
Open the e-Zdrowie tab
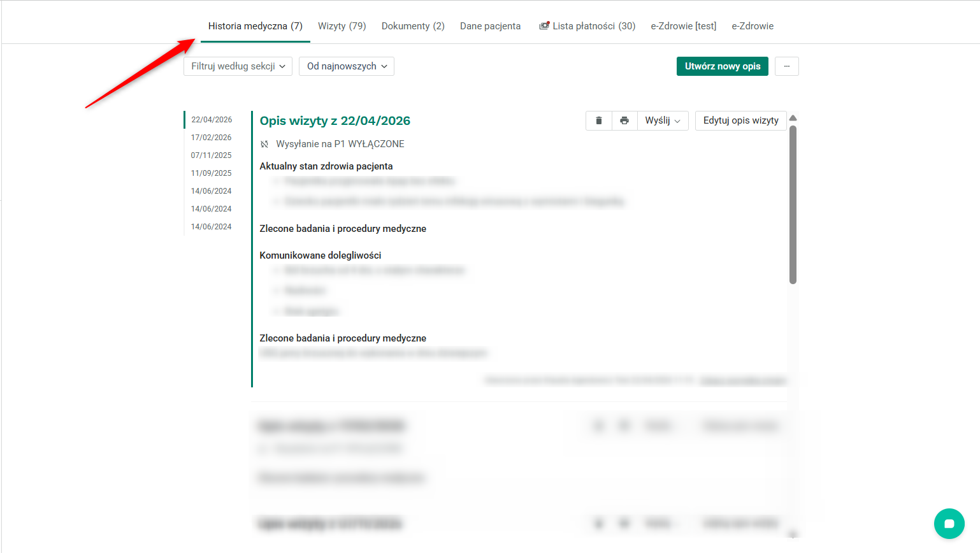[x=753, y=26]
